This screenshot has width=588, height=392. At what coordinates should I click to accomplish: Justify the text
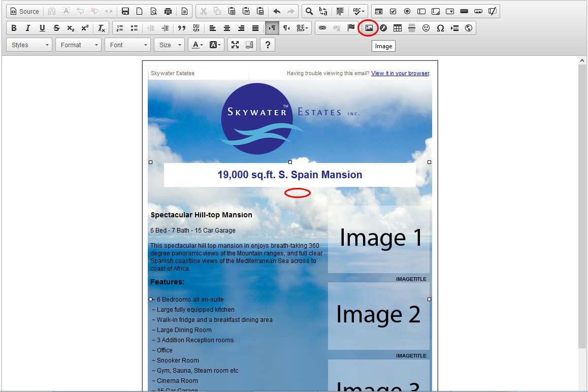tap(255, 28)
